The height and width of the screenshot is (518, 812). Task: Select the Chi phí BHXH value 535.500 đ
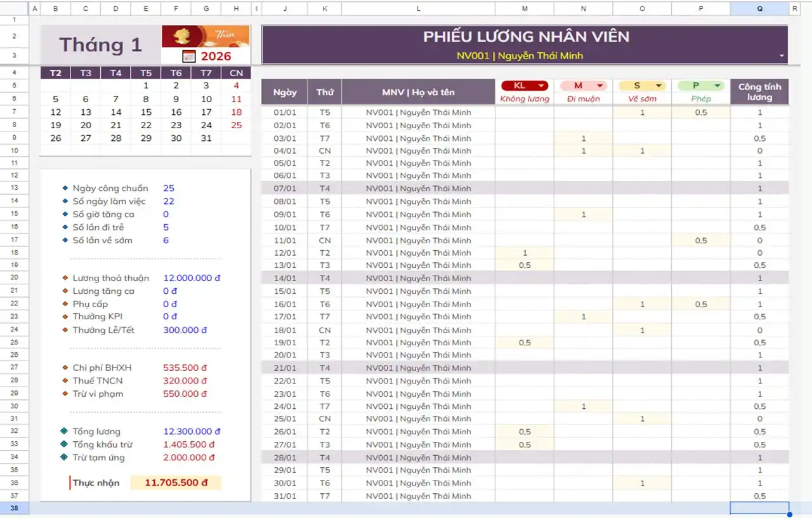(185, 368)
